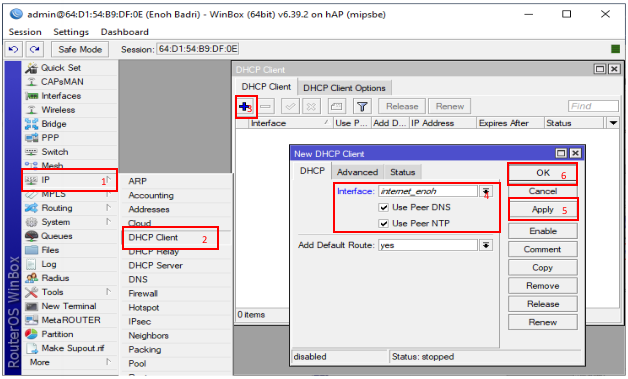Viewport: 628px width, 379px height.
Task: Click the Copy button in the dialog
Action: (543, 268)
